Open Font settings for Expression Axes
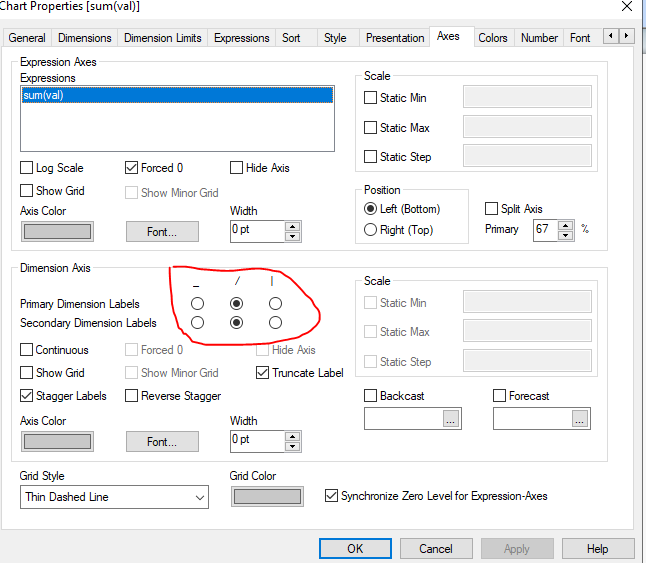This screenshot has width=646, height=563. tap(162, 231)
